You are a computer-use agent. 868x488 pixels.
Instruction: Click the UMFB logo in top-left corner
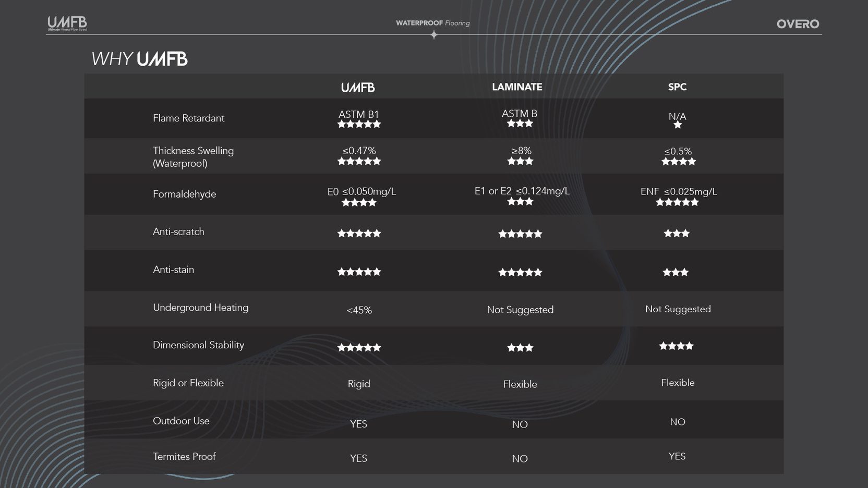click(x=67, y=23)
